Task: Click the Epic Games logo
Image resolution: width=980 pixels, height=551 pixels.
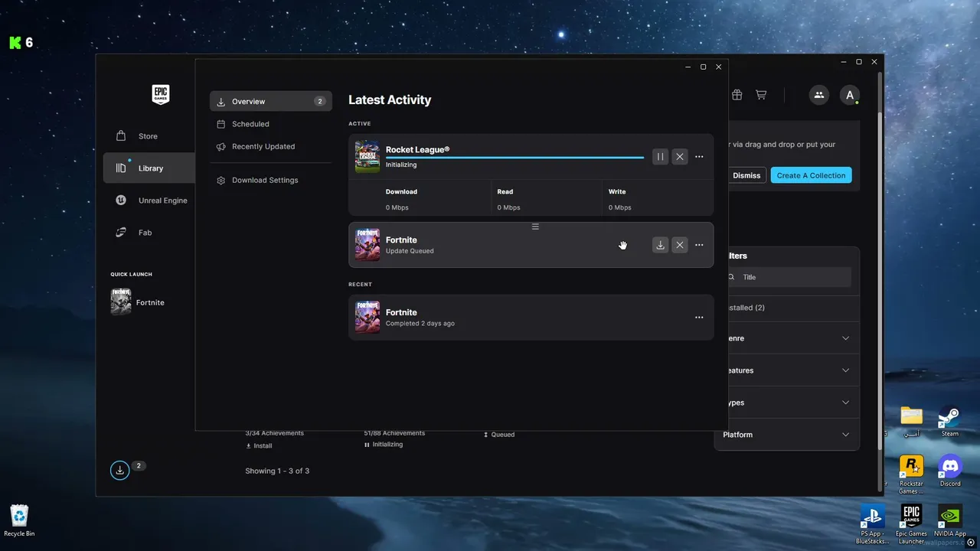Action: pyautogui.click(x=160, y=95)
